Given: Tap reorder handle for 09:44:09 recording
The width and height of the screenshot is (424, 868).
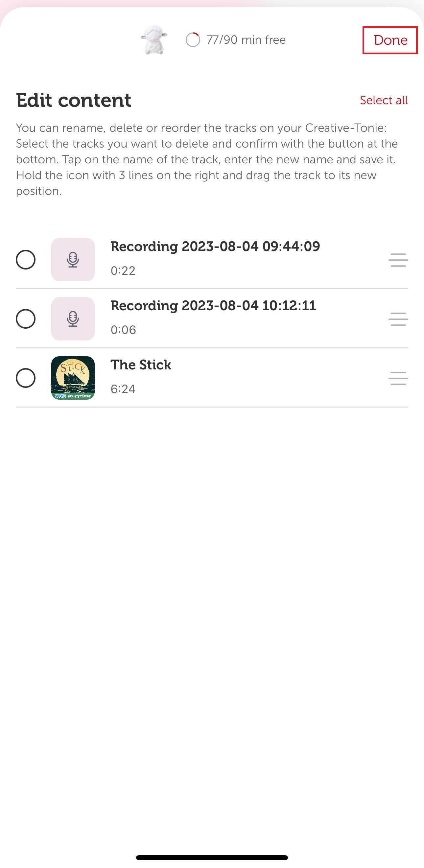Looking at the screenshot, I should click(x=398, y=260).
